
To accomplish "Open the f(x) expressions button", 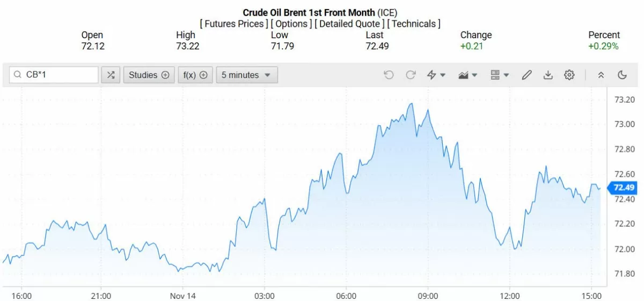I will 195,75.
